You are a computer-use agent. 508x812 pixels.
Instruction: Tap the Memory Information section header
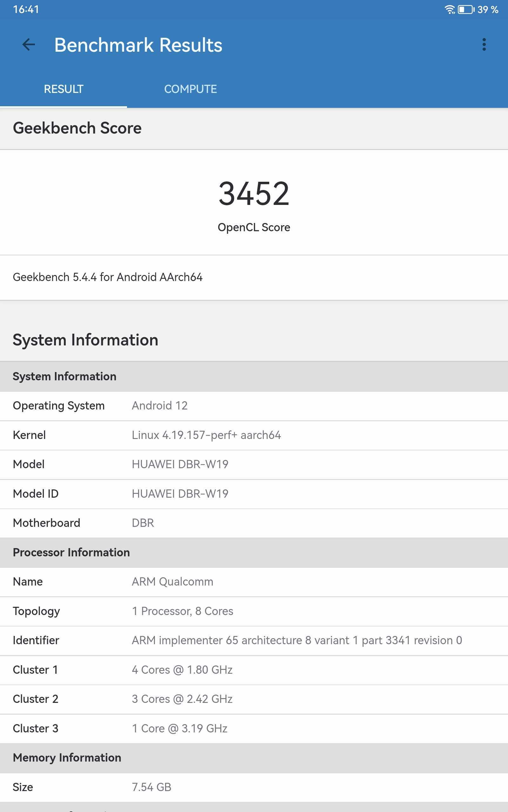point(254,758)
